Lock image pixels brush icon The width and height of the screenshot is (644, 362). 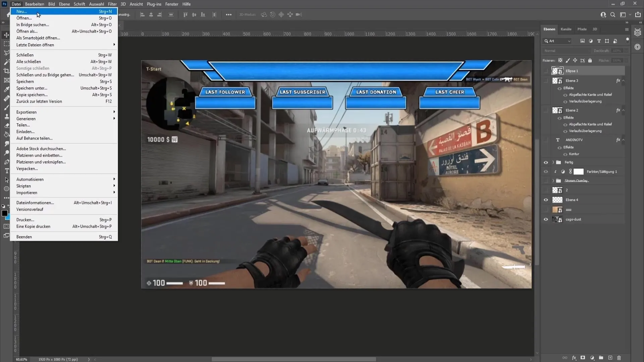point(568,60)
